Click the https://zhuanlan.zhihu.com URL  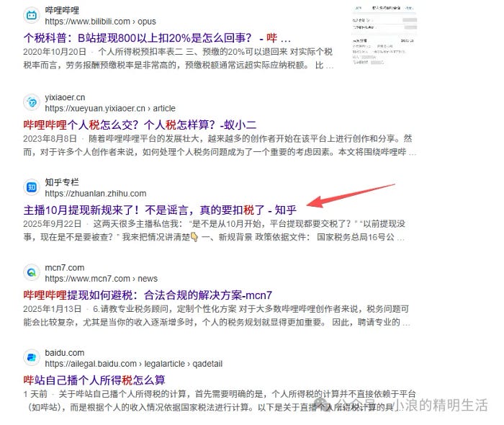pos(96,194)
